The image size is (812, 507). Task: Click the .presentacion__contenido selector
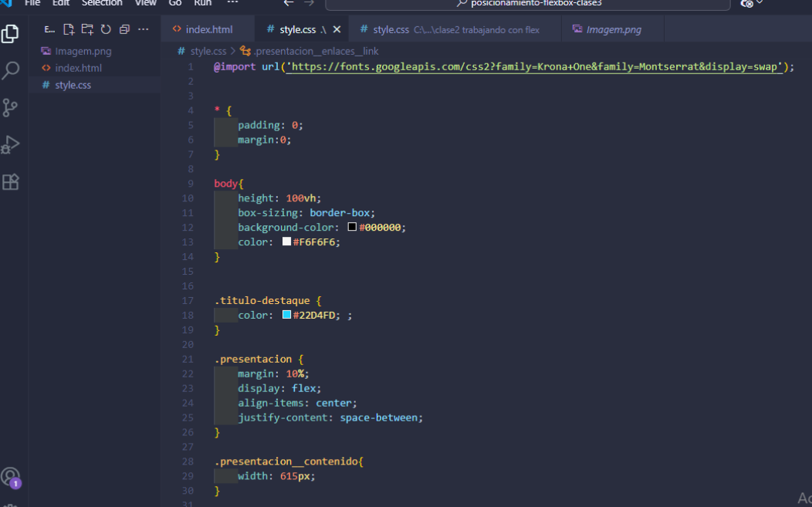tap(286, 461)
